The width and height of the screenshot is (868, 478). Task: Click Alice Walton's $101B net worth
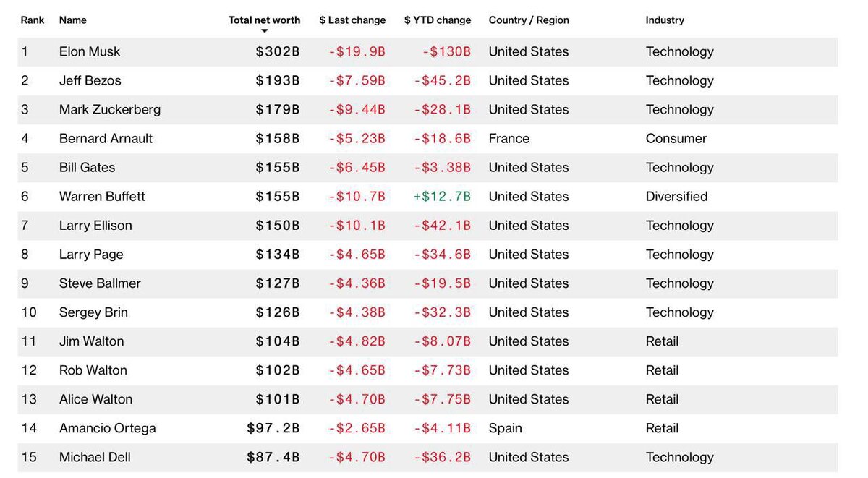278,399
